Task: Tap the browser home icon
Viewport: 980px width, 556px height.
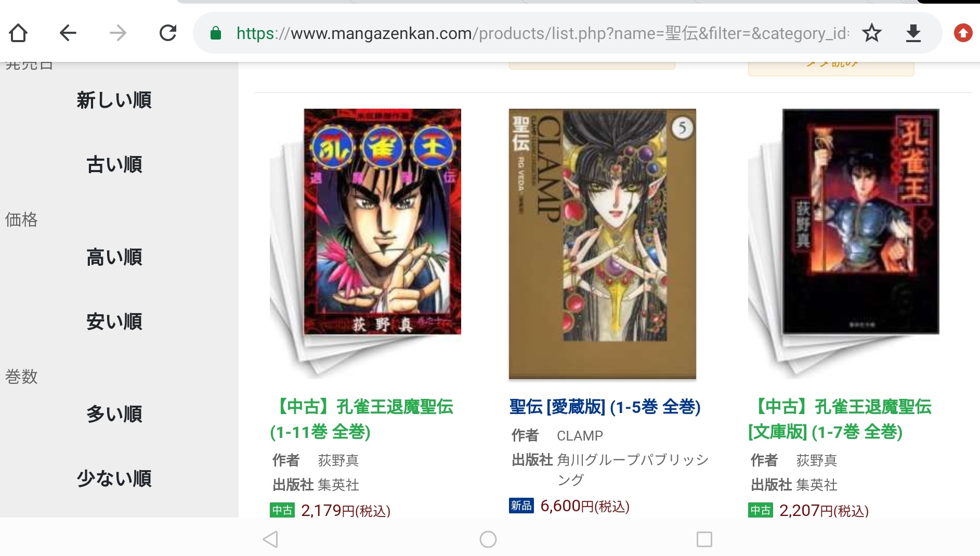Action: [x=18, y=33]
